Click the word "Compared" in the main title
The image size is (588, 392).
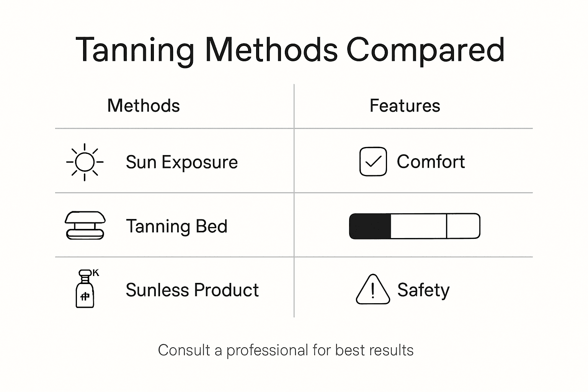pos(425,50)
